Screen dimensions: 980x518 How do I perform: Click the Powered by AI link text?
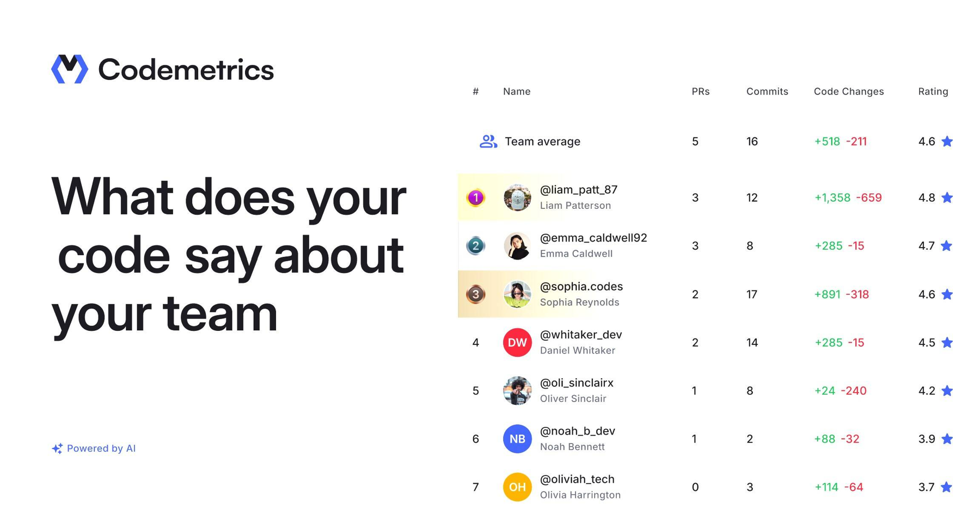tap(101, 448)
